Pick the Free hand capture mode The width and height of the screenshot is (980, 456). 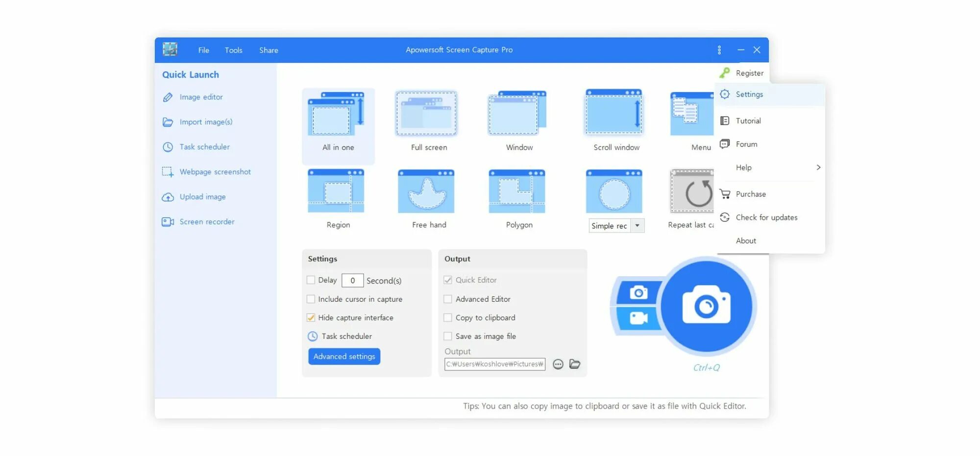pyautogui.click(x=426, y=191)
